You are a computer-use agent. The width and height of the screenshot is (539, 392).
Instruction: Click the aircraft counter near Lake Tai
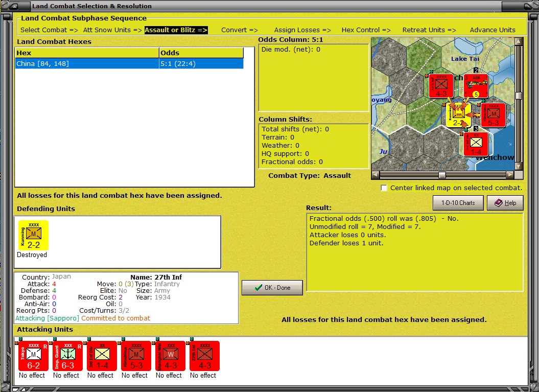[476, 86]
